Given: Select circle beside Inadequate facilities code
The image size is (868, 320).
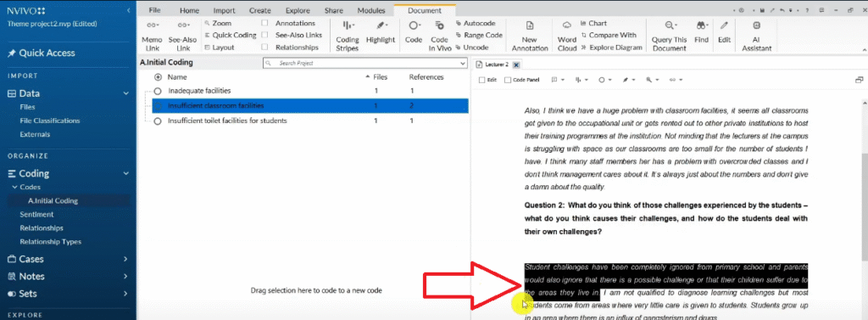Looking at the screenshot, I should coord(158,91).
